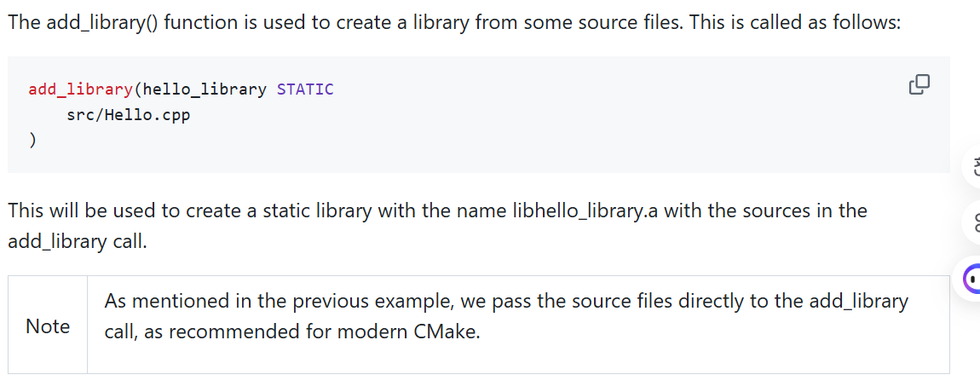Click src/Hello.cpp in the code block
The height and width of the screenshot is (392, 980).
[x=128, y=115]
